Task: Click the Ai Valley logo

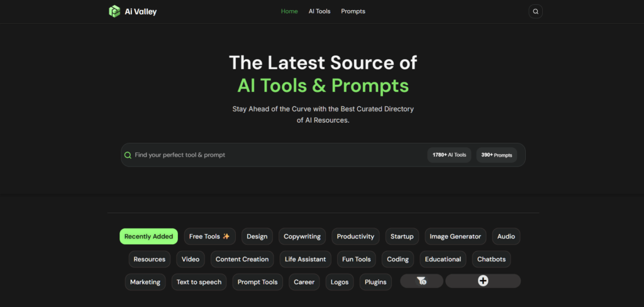Action: [133, 11]
